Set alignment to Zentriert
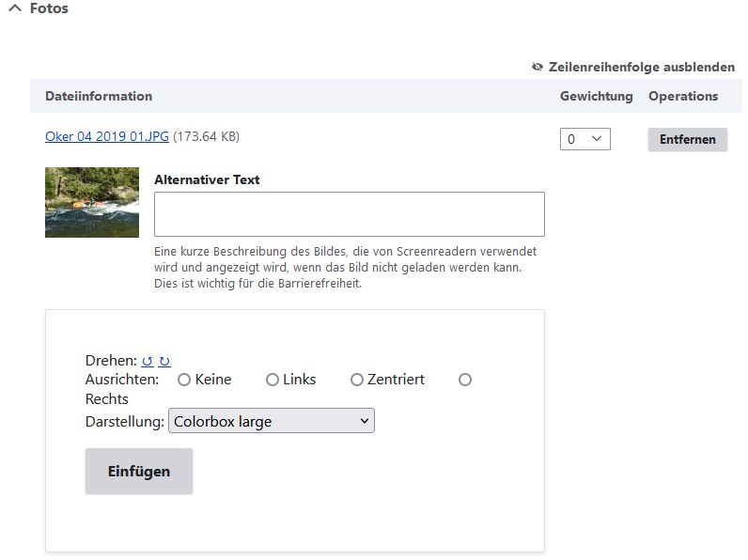 click(357, 380)
